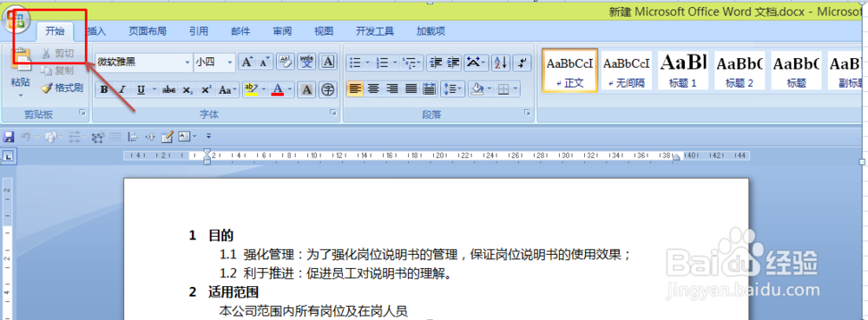
Task: Switch to the 开始 (Home) tab
Action: click(x=55, y=31)
